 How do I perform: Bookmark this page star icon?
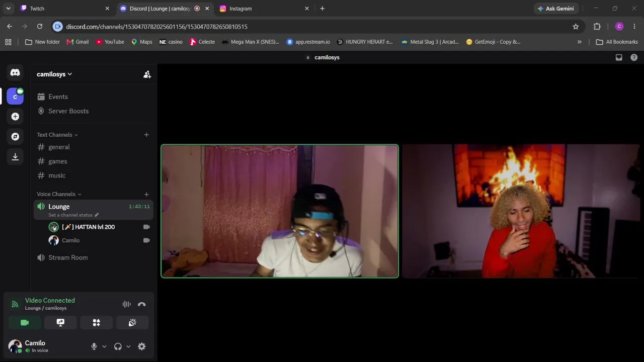click(x=576, y=27)
